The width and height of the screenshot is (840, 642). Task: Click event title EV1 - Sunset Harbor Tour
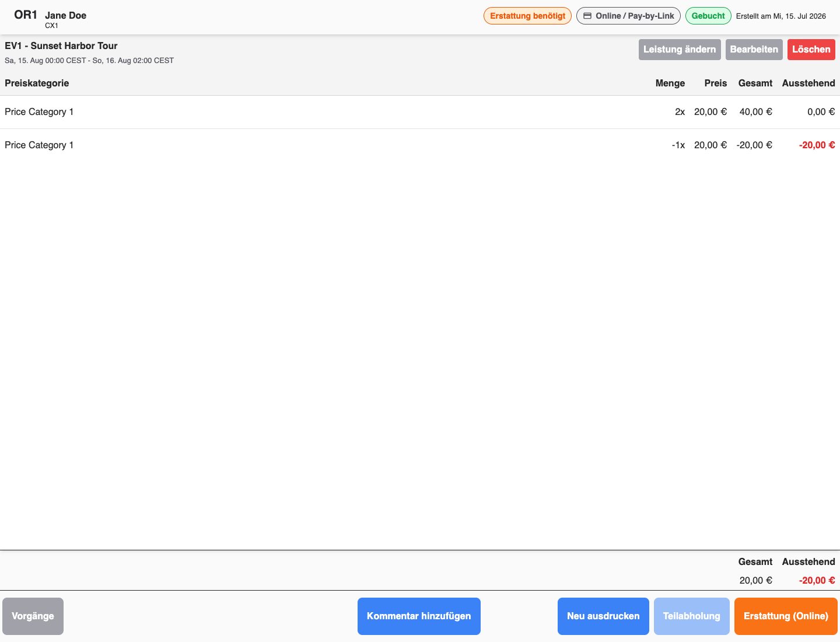point(61,46)
